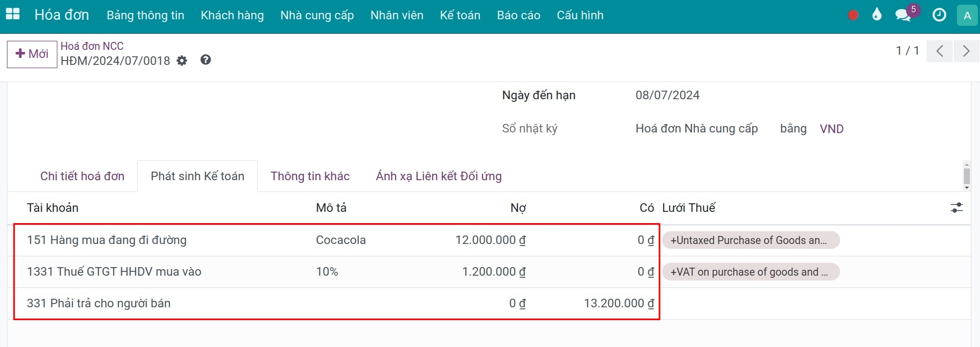Image resolution: width=980 pixels, height=347 pixels.
Task: Click the pager 1 / 1 counter
Action: (x=907, y=51)
